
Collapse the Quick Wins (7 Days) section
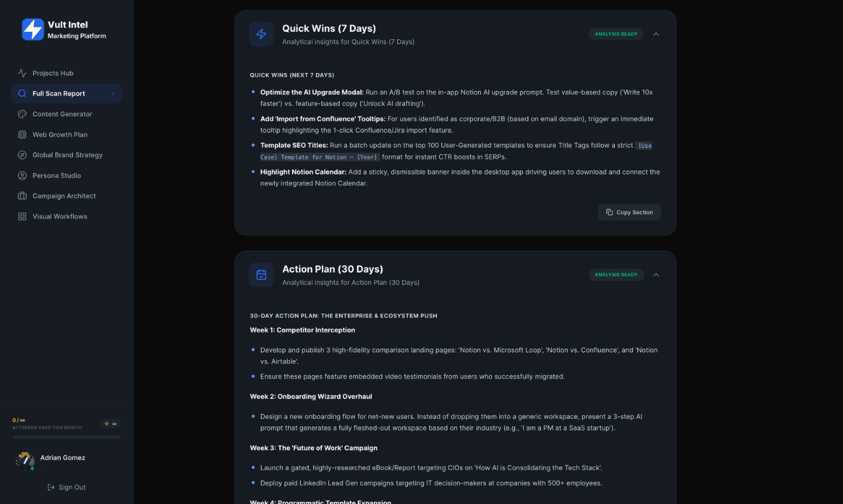point(656,34)
